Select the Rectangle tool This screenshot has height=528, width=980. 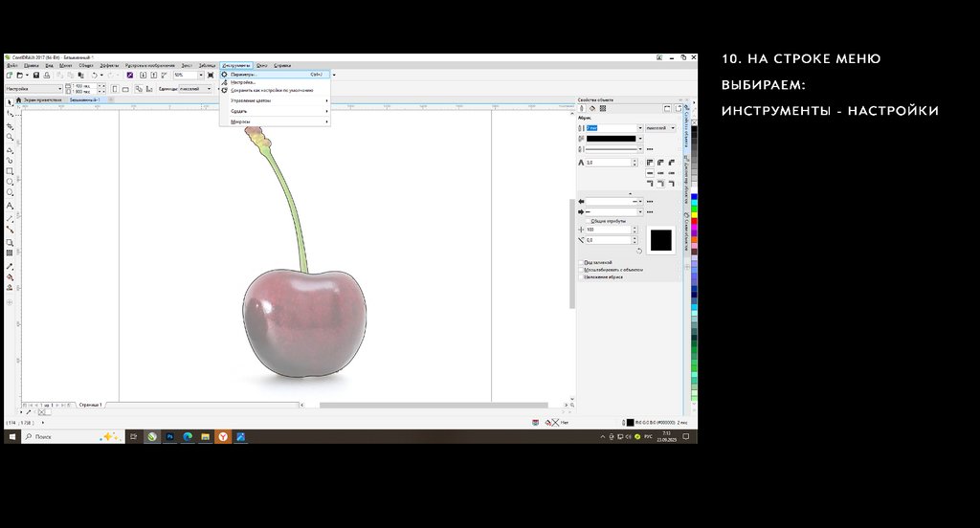point(10,170)
